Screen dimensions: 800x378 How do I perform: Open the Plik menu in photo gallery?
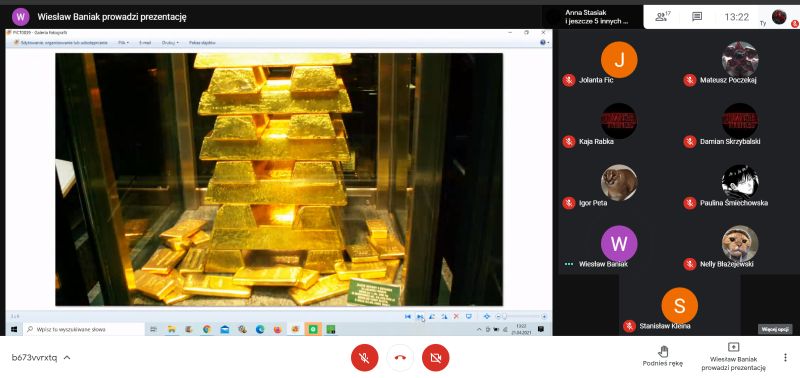123,43
